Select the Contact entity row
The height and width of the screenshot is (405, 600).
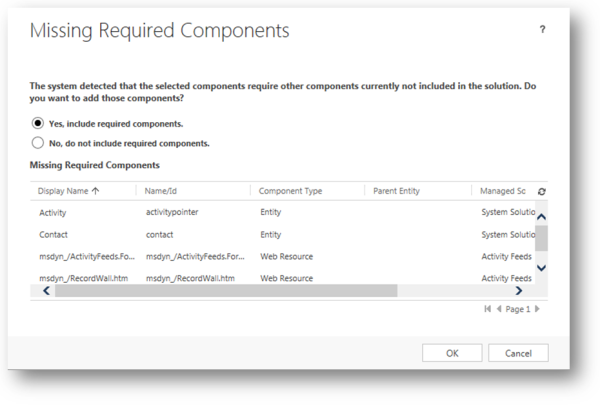point(52,234)
